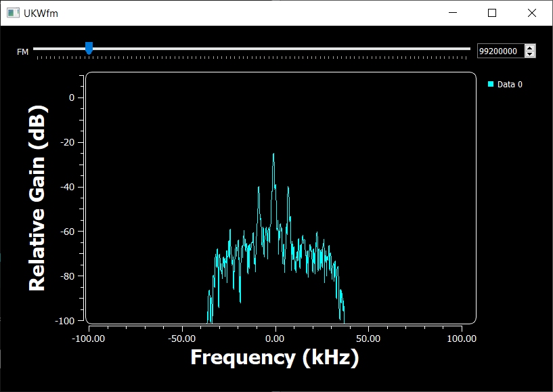Click the 50.00 x-axis tick label

click(368, 337)
